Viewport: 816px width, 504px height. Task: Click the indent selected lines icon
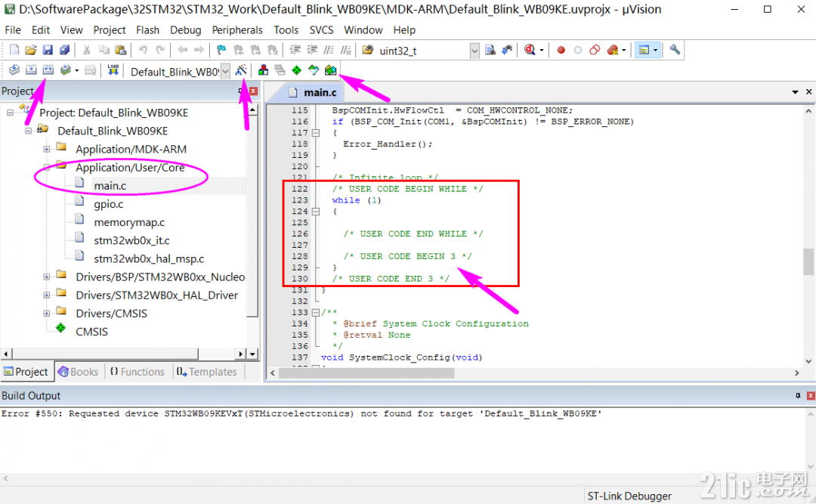295,50
